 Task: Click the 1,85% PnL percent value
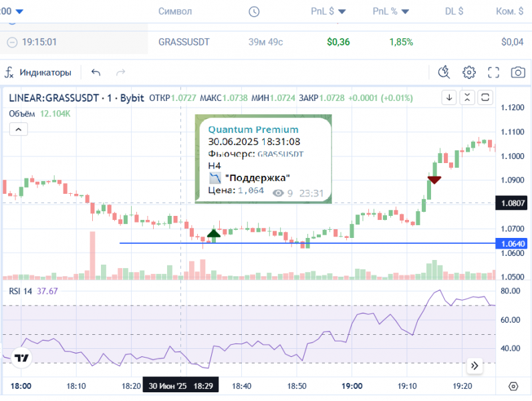coord(401,42)
